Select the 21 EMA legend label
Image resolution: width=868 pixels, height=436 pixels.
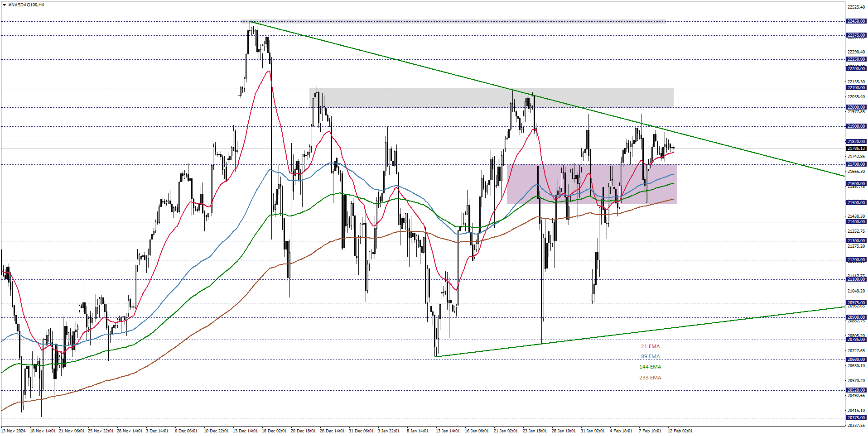[650, 346]
